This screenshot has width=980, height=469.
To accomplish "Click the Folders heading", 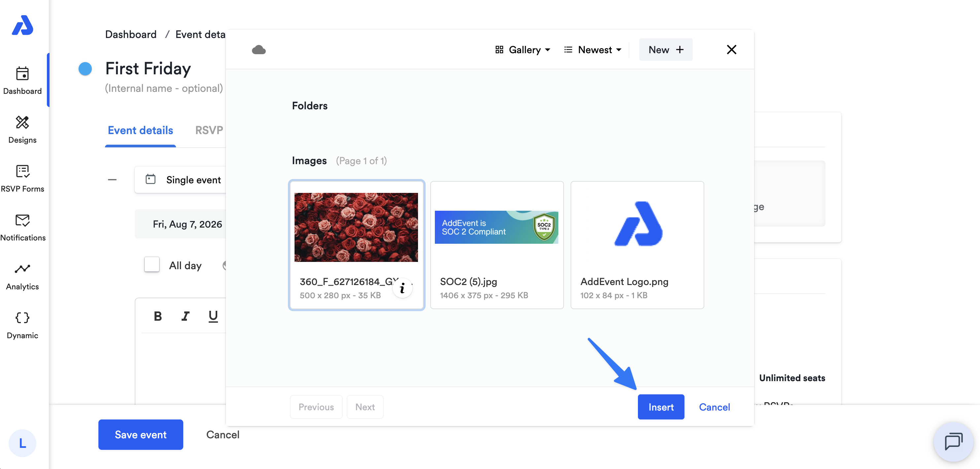I will (x=310, y=106).
